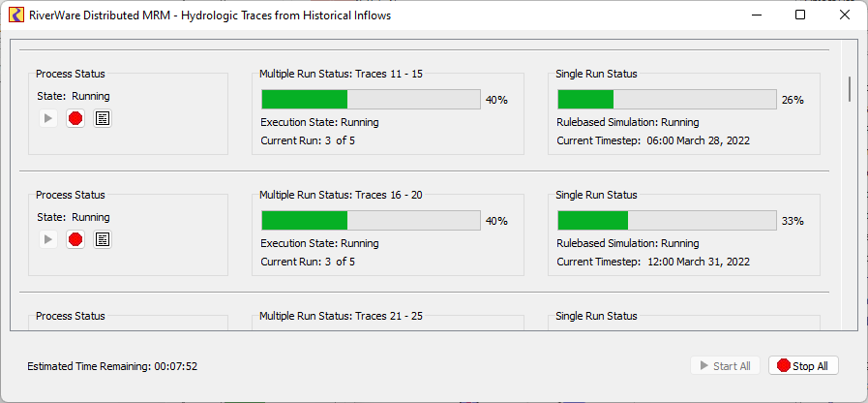Stop the process running Traces 16 - 20
Viewport: 868px width, 403px height.
[75, 238]
